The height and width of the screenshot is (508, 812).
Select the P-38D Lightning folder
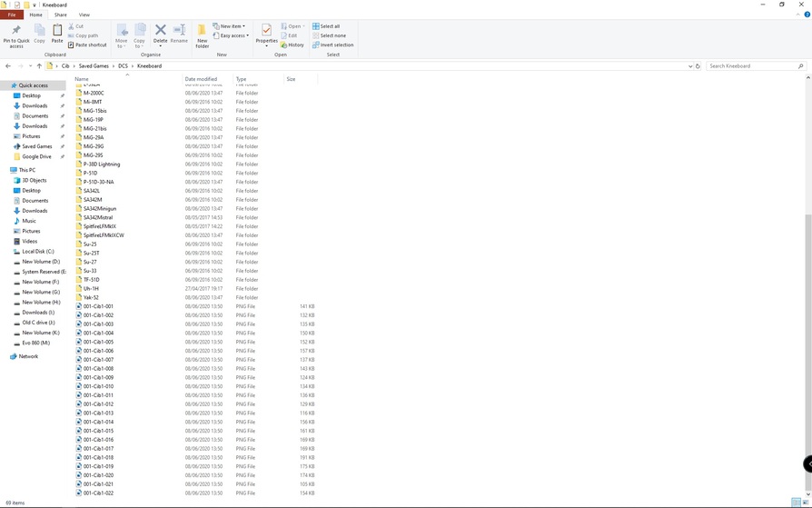pos(102,164)
